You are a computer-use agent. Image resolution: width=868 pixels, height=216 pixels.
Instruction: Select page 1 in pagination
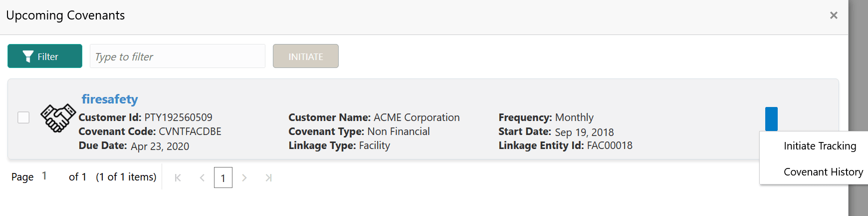pos(223,177)
